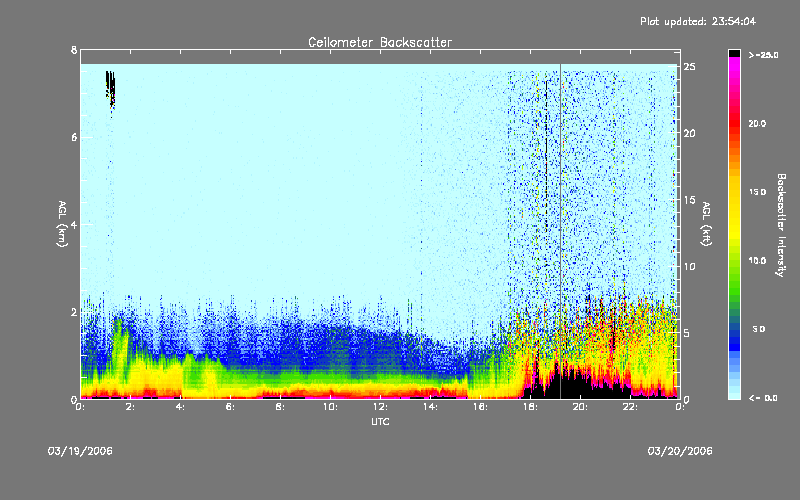Select the 03/20/2006 end date label
The image size is (800, 500).
point(679,451)
